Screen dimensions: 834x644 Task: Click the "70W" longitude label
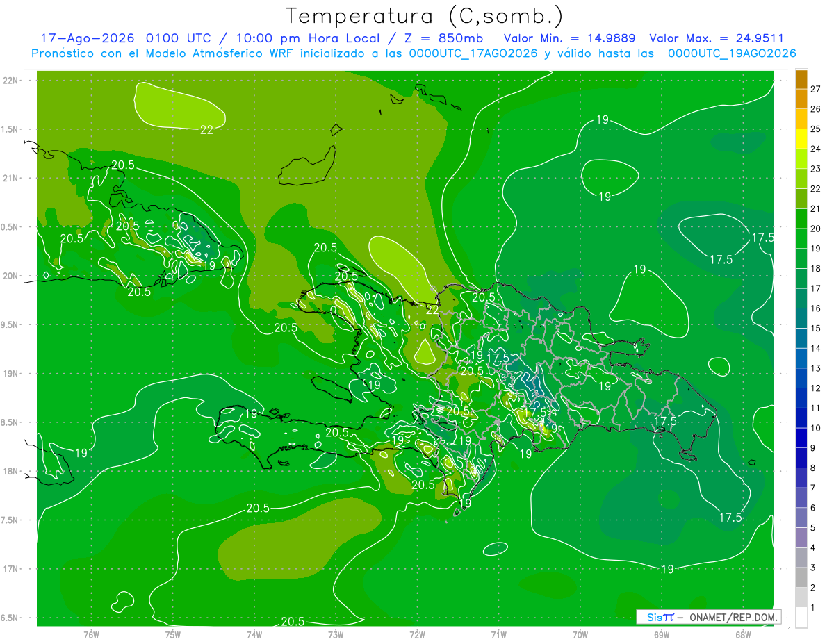(580, 634)
